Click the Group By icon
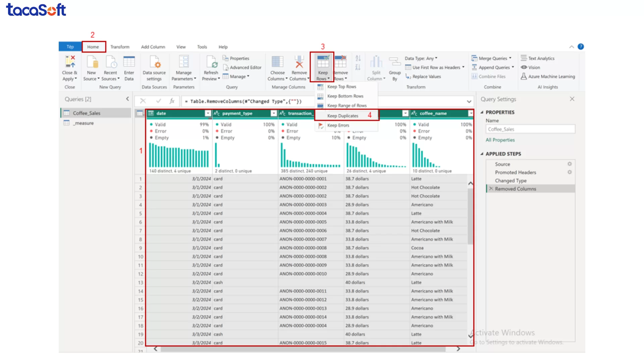644x362 pixels. click(395, 62)
